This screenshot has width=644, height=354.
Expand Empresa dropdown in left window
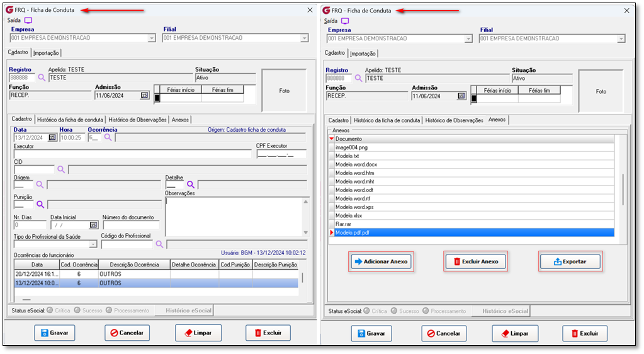click(x=152, y=38)
